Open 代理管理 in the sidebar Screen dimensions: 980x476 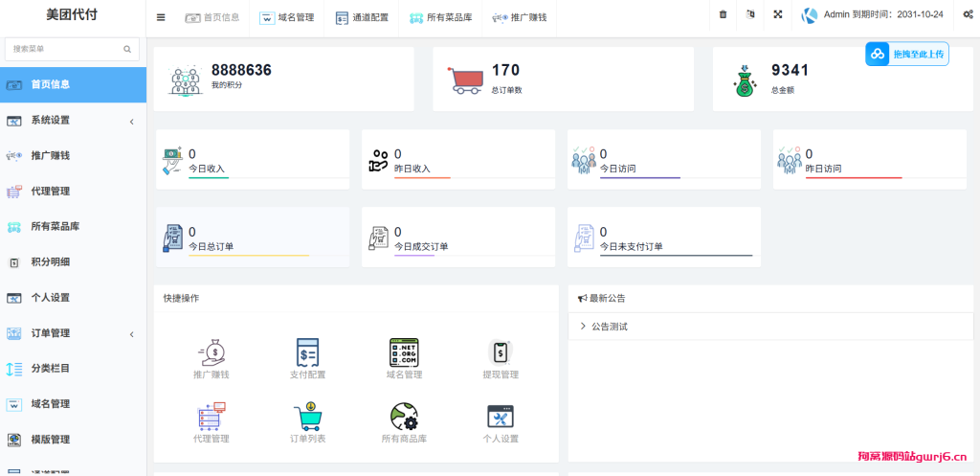coord(73,191)
